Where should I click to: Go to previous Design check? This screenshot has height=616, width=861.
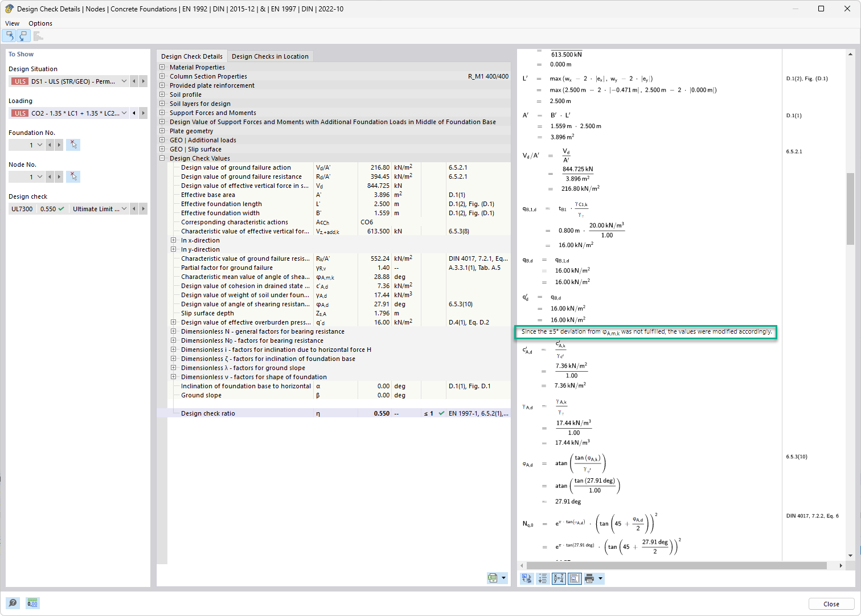[x=134, y=209]
